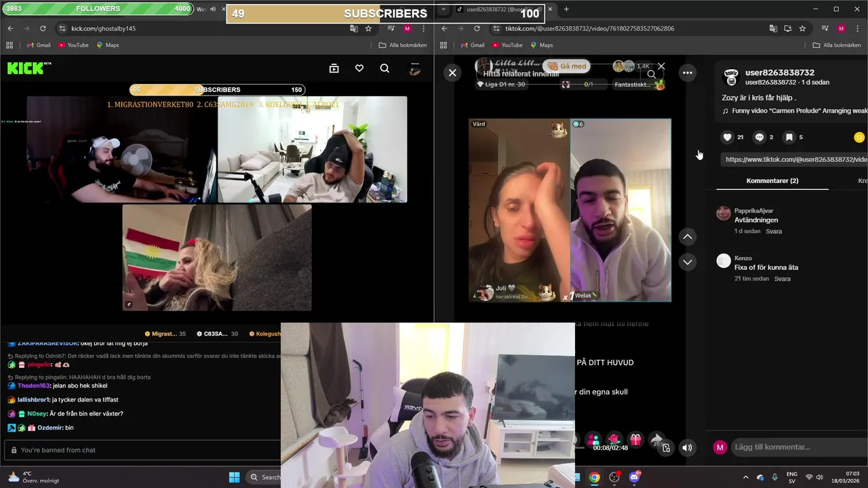Viewport: 868px width, 488px height.
Task: Open Kick following heart icon
Action: tap(359, 68)
